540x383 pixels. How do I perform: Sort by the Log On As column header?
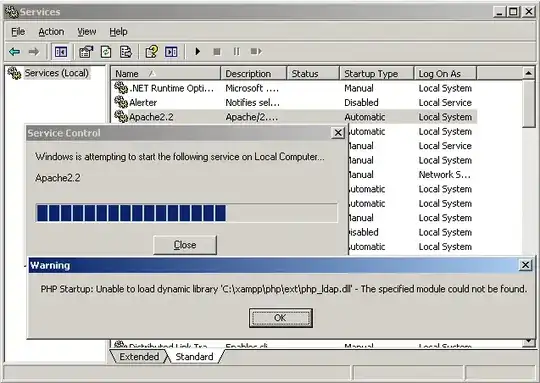pos(445,73)
